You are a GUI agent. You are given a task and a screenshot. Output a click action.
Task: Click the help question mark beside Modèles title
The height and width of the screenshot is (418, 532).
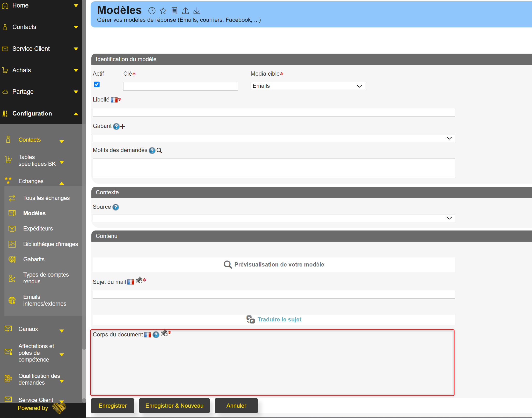tap(152, 11)
